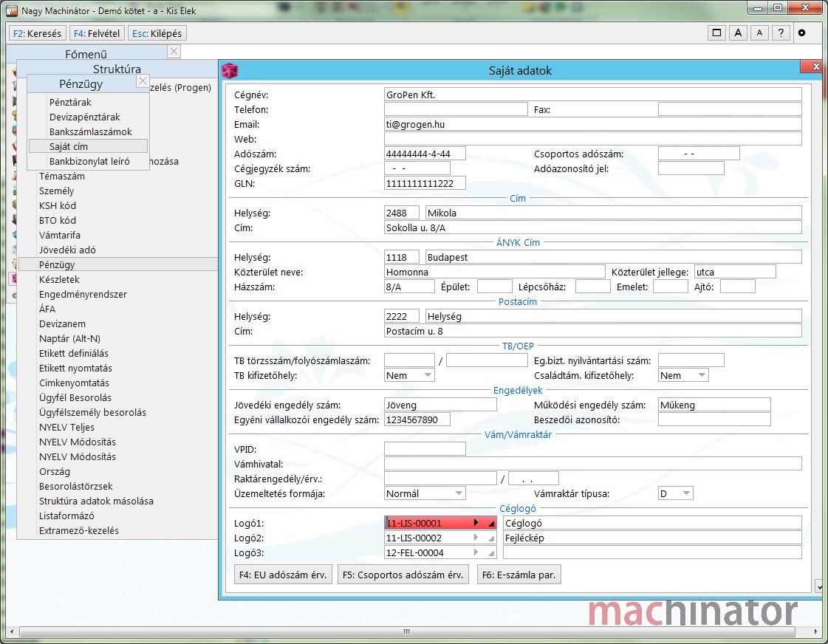Click the black circle indicator icon
Image resolution: width=828 pixels, height=644 pixels.
click(x=802, y=33)
